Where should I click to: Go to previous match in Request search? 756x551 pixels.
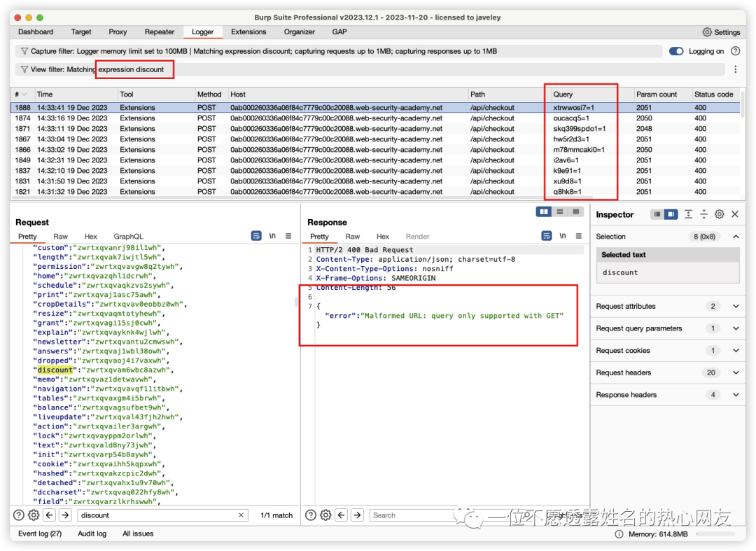(x=49, y=515)
